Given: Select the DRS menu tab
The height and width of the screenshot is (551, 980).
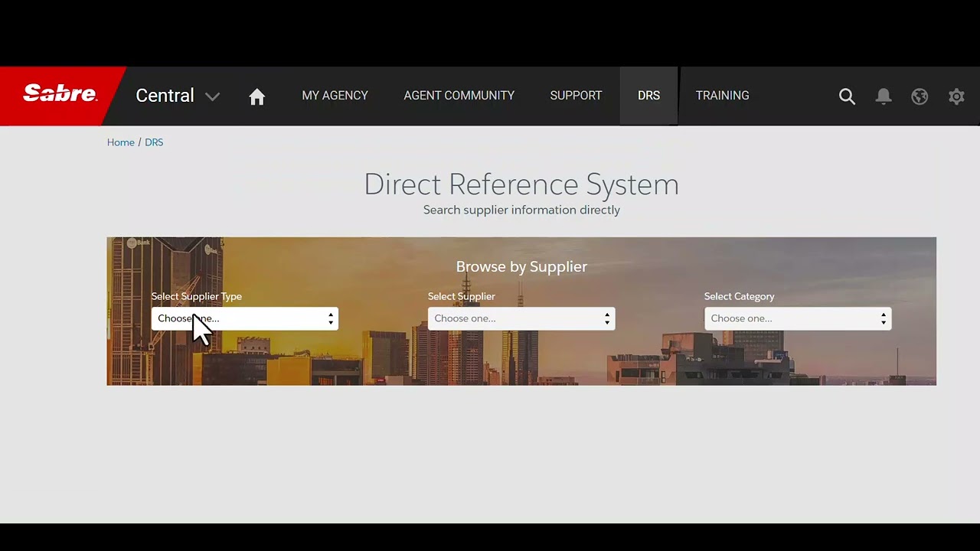Looking at the screenshot, I should pos(648,96).
